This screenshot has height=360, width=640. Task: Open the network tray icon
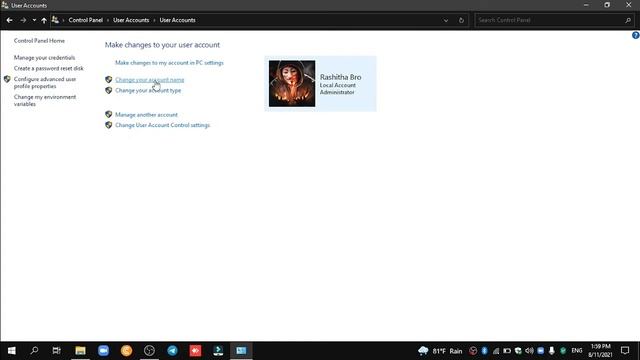point(496,351)
